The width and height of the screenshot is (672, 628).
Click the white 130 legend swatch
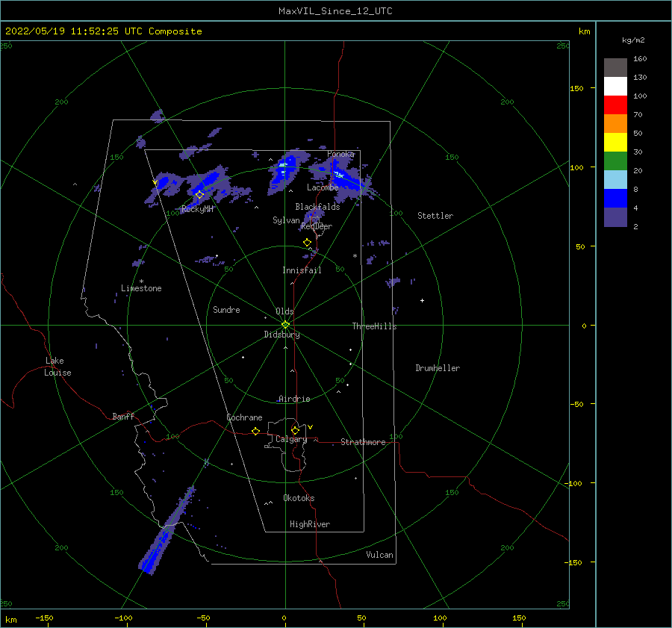coord(615,86)
